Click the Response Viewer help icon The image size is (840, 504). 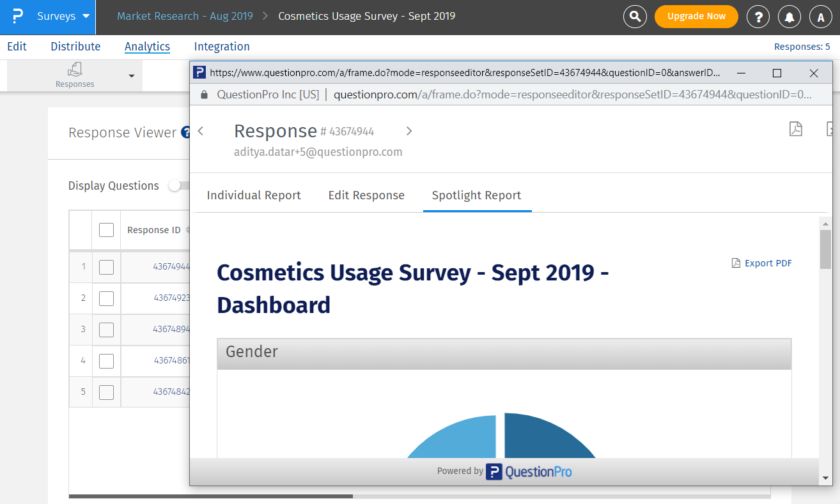[186, 132]
